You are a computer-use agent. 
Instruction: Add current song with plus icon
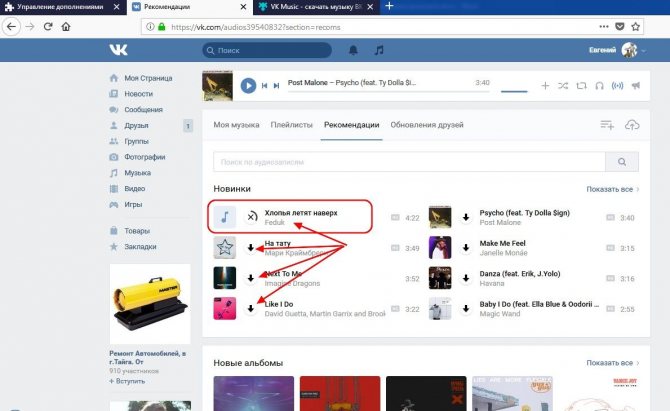click(x=545, y=86)
